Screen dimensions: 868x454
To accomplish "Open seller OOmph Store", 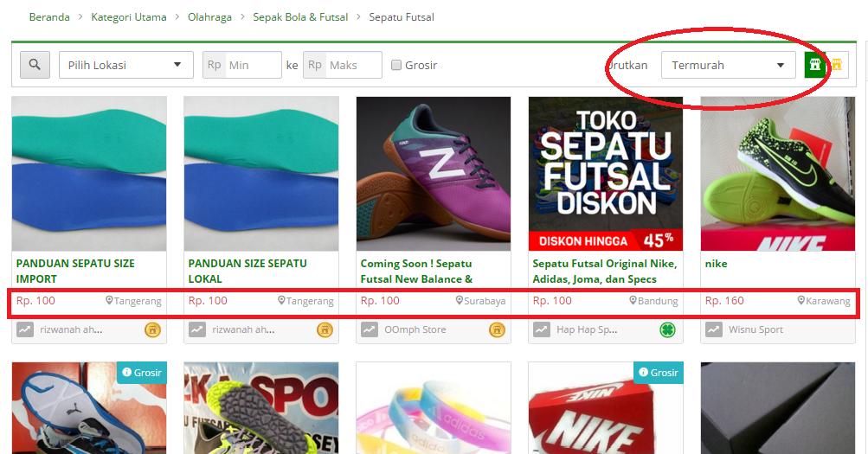I will [x=415, y=329].
